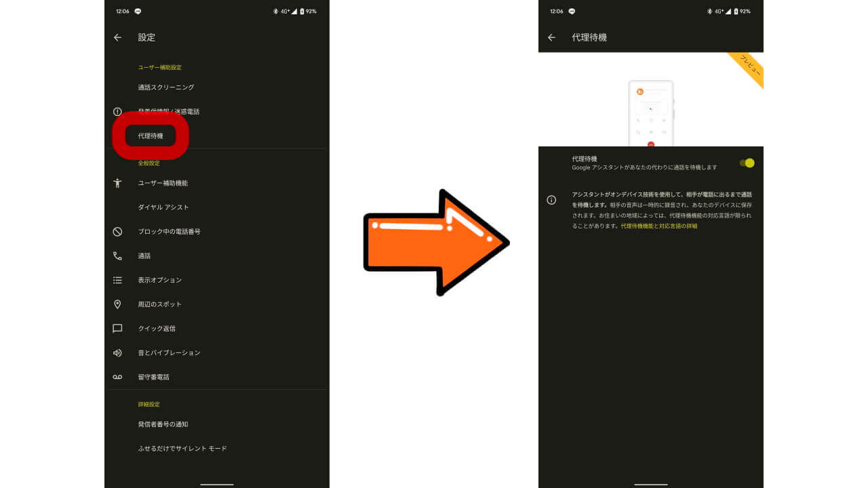Open 発信者番号の通知 setting
Screen dimensions: 868x488
[x=163, y=424]
